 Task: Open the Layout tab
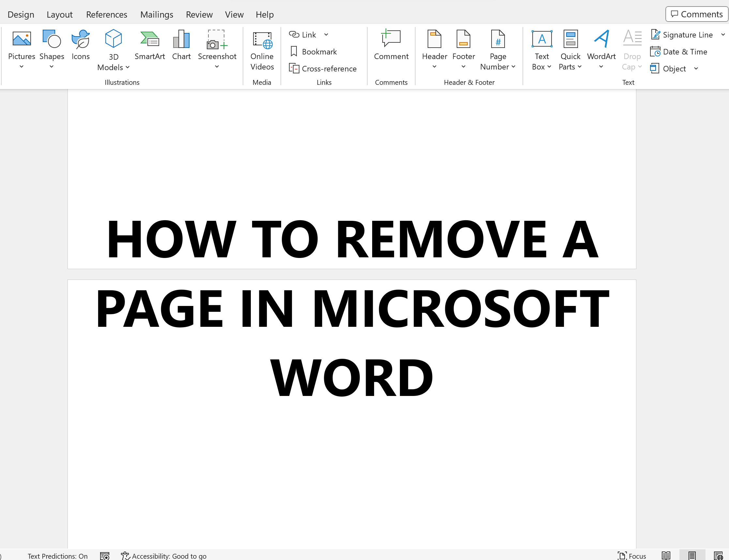60,15
